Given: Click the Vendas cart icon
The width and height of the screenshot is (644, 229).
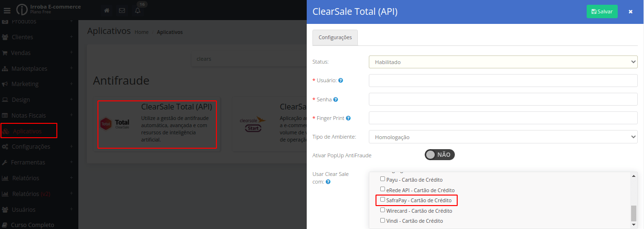Looking at the screenshot, I should [5, 53].
